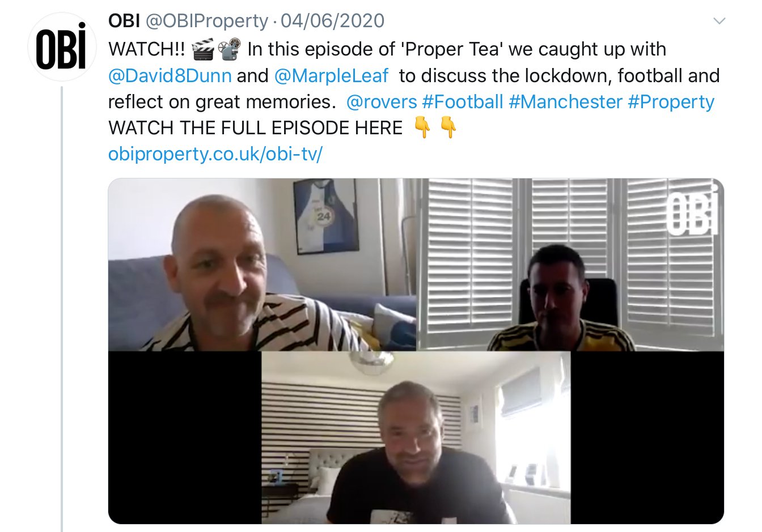Viewport: 762px width, 532px height.
Task: Open the top-right video frame with shutters
Action: pos(570,265)
